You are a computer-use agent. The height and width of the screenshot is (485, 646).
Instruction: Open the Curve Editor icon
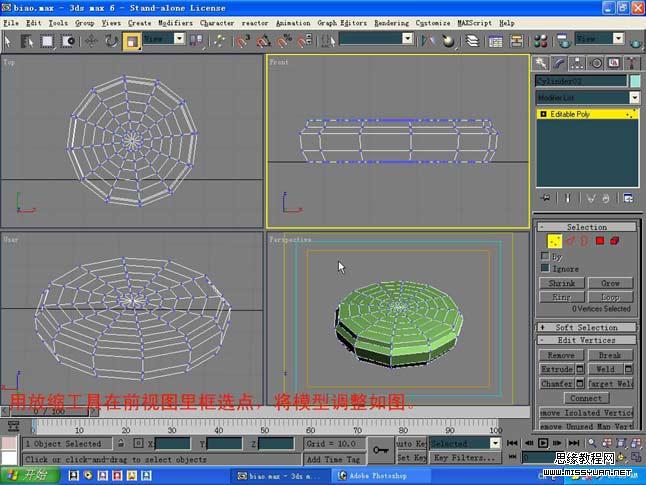pos(495,41)
